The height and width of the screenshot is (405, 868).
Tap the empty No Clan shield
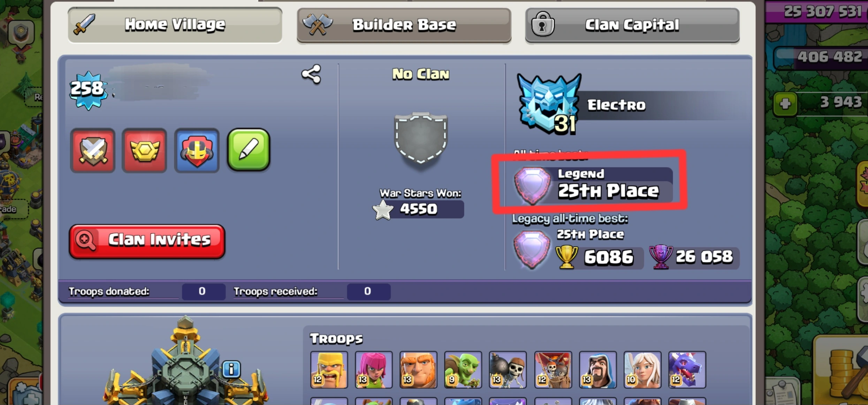click(x=421, y=138)
